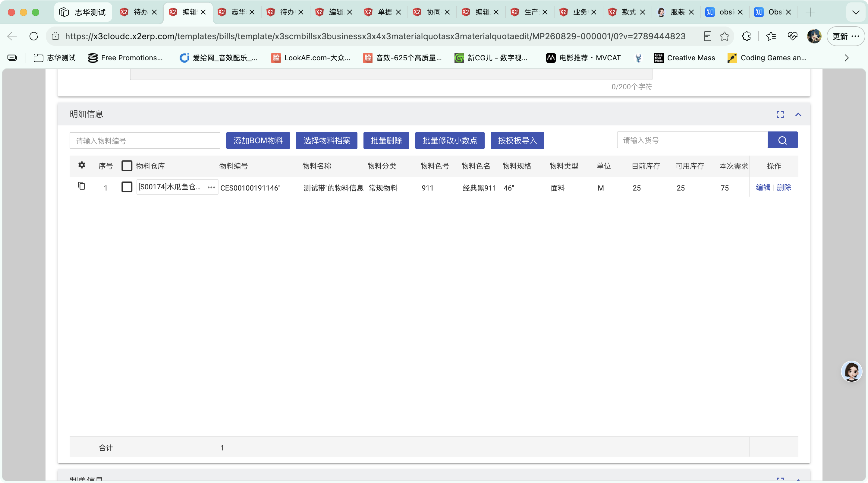Image resolution: width=868 pixels, height=483 pixels.
Task: Edit row 1 via 编辑 link
Action: click(x=763, y=188)
